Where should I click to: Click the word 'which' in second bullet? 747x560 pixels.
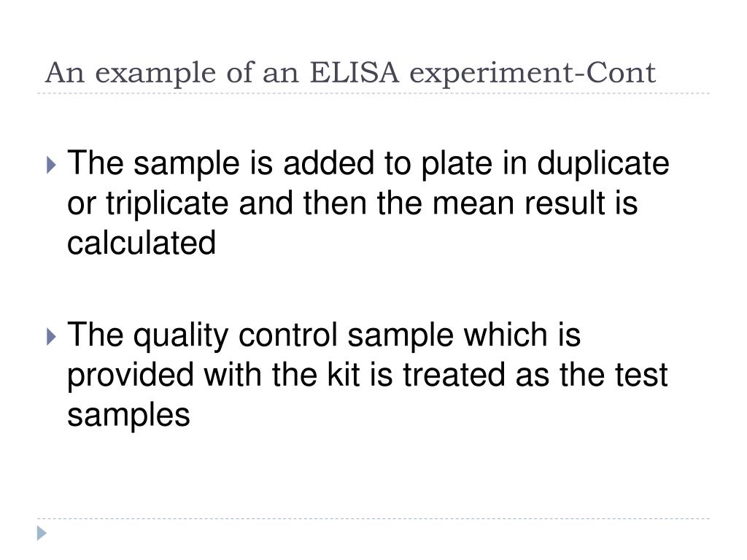(506, 335)
